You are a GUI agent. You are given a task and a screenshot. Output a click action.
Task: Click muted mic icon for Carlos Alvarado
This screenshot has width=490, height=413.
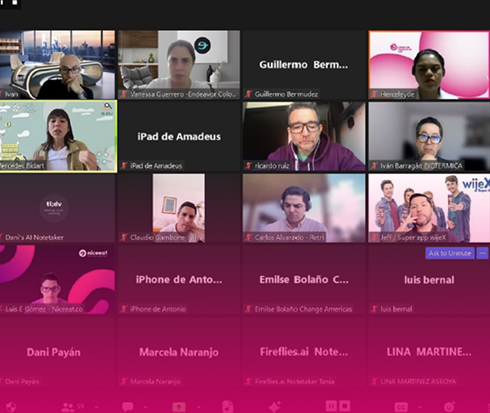(x=248, y=237)
